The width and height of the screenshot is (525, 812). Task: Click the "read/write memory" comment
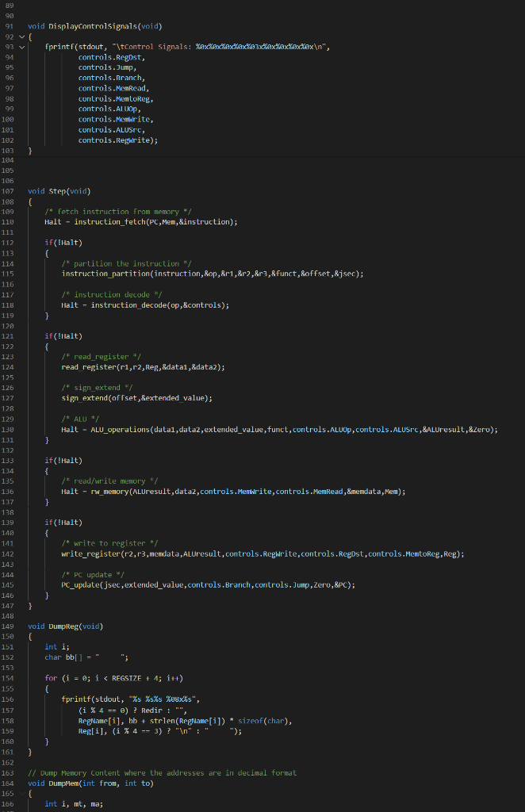pyautogui.click(x=109, y=481)
